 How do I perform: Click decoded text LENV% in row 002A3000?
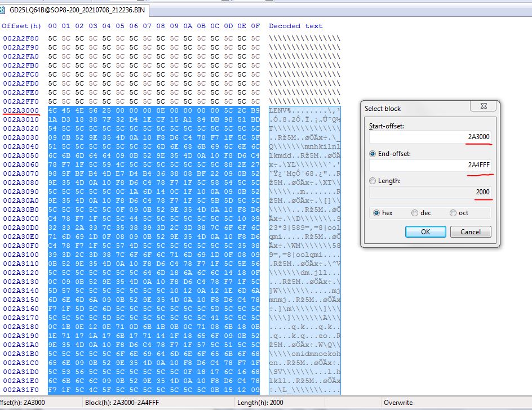pos(280,110)
